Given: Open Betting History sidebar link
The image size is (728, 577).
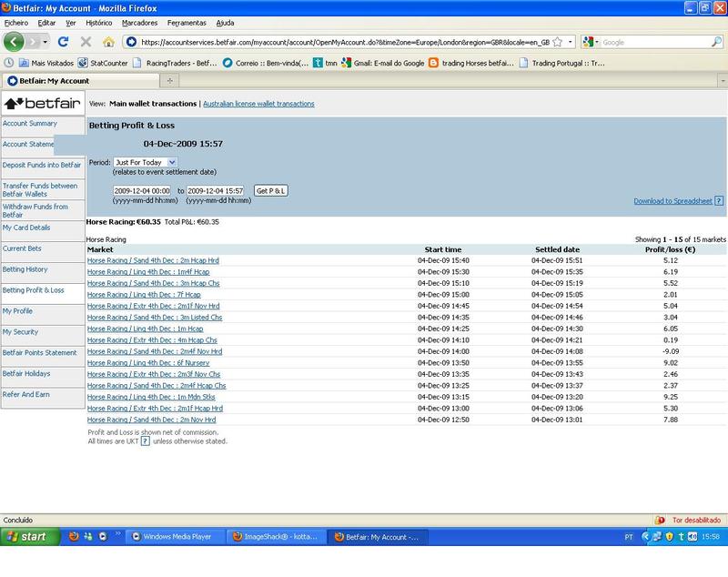Looking at the screenshot, I should coord(25,269).
